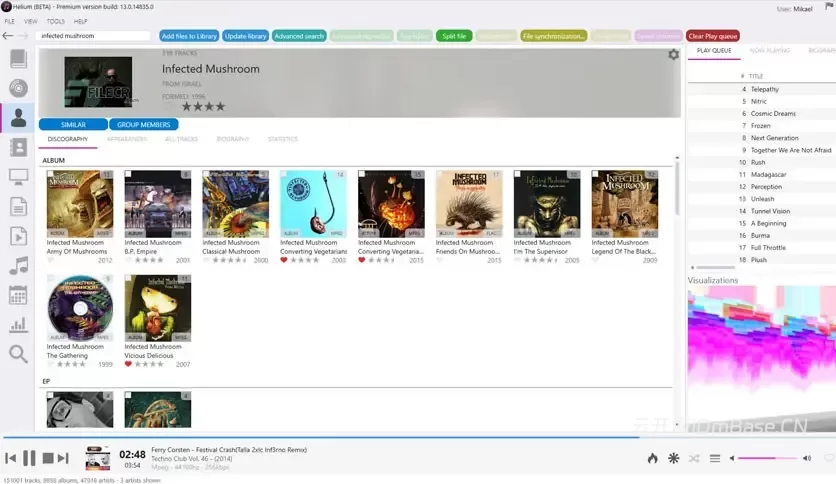The width and height of the screenshot is (836, 484).
Task: Switch to the STATISTICS tab
Action: 283,139
